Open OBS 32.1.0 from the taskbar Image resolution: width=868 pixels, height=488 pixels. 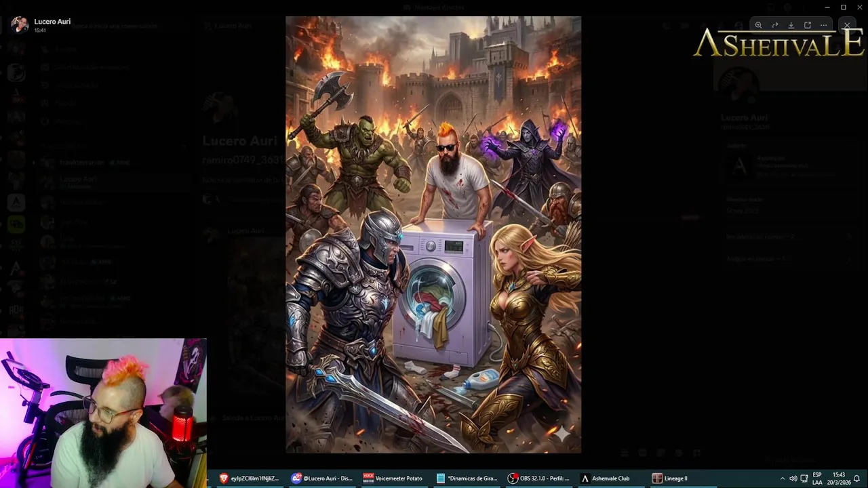pos(539,478)
